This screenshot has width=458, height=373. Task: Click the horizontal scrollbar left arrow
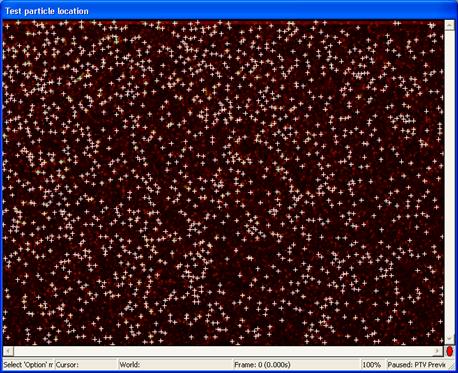click(9, 351)
